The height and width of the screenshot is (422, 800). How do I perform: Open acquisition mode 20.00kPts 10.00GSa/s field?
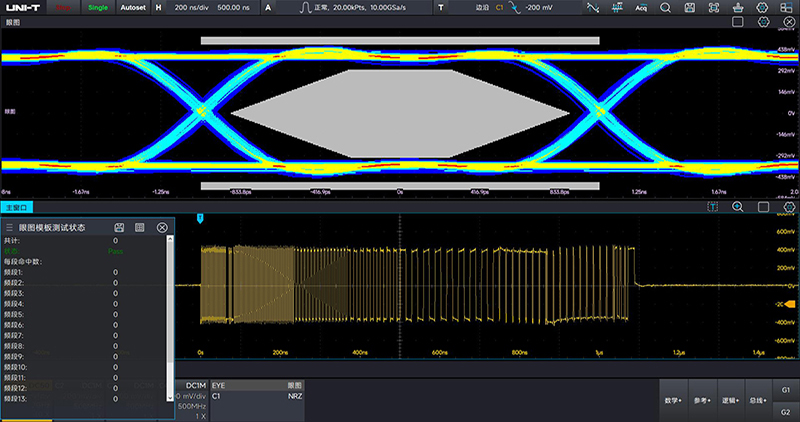point(354,8)
